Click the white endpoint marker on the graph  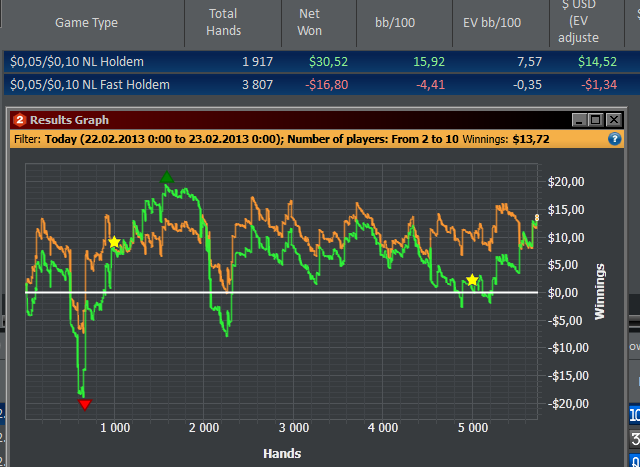(x=537, y=217)
